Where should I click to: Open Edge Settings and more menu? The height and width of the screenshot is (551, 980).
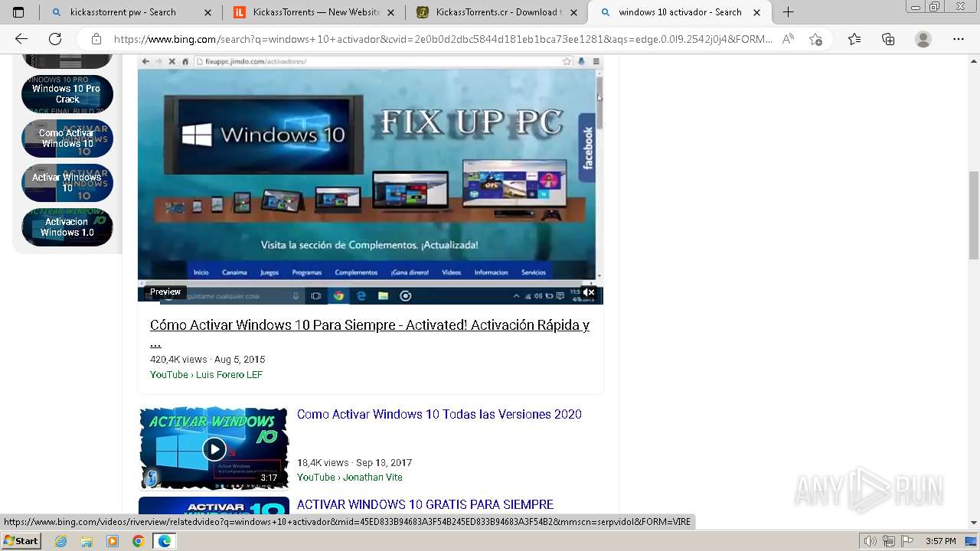click(x=959, y=39)
